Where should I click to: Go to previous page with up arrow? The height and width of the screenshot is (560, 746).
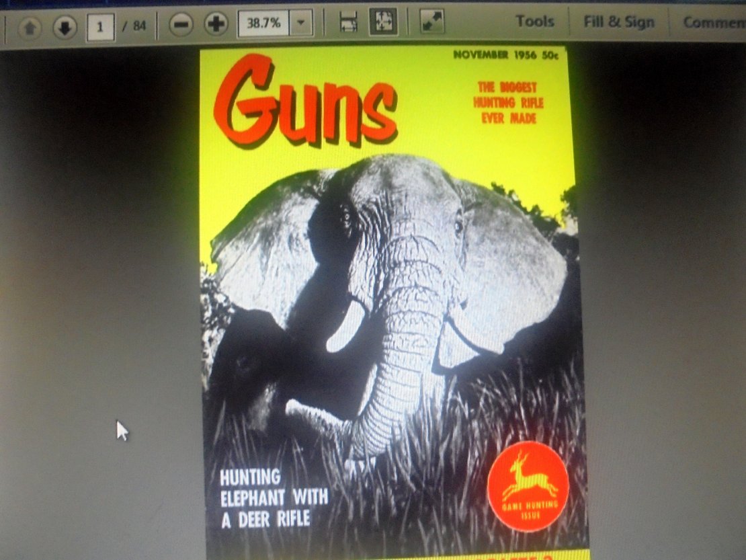click(x=30, y=28)
